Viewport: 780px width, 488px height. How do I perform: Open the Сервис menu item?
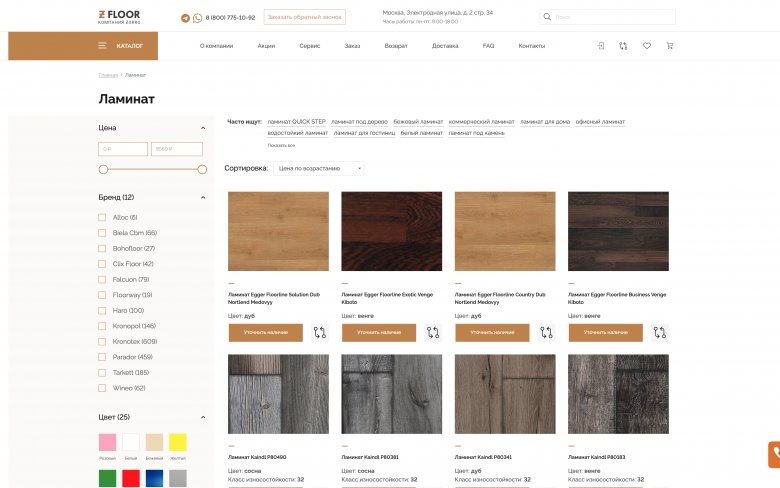[309, 46]
